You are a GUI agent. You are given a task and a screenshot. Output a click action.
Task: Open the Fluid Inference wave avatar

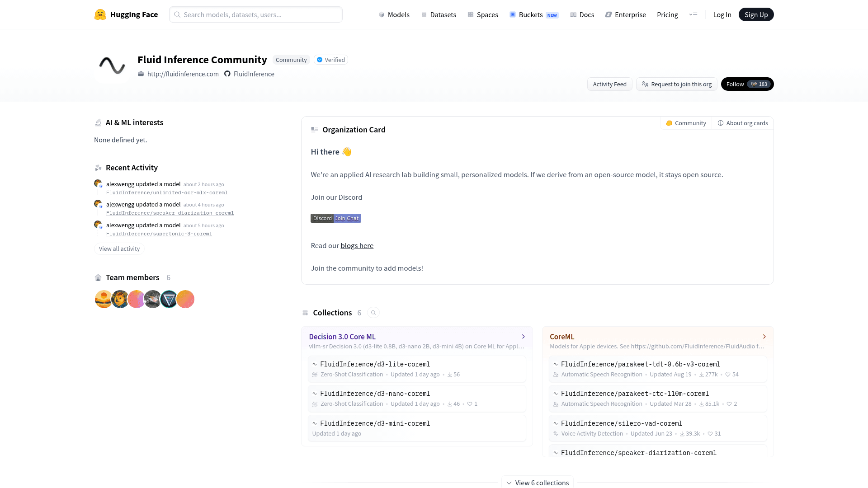coord(112,66)
